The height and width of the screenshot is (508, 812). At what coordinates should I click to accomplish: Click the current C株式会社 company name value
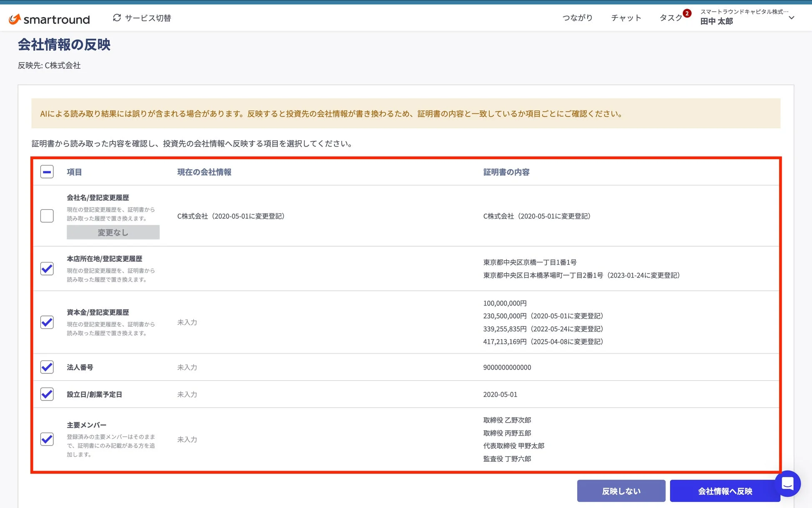tap(231, 216)
